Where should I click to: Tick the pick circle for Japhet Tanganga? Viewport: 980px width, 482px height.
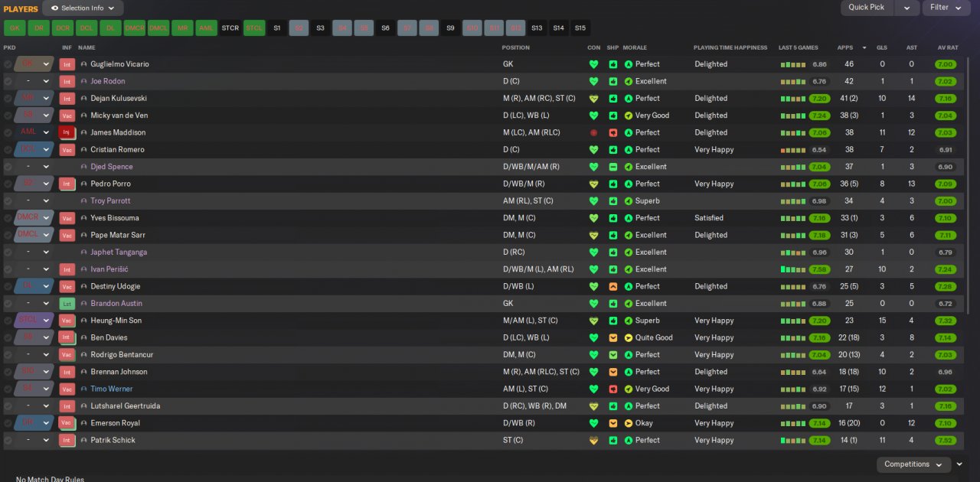[8, 252]
